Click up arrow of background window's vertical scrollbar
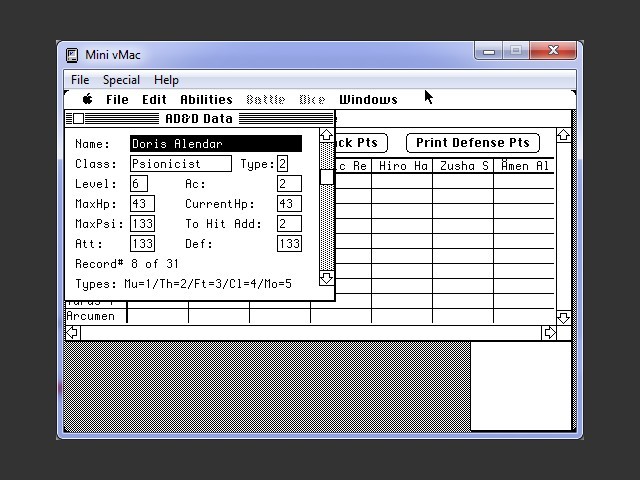 point(563,136)
